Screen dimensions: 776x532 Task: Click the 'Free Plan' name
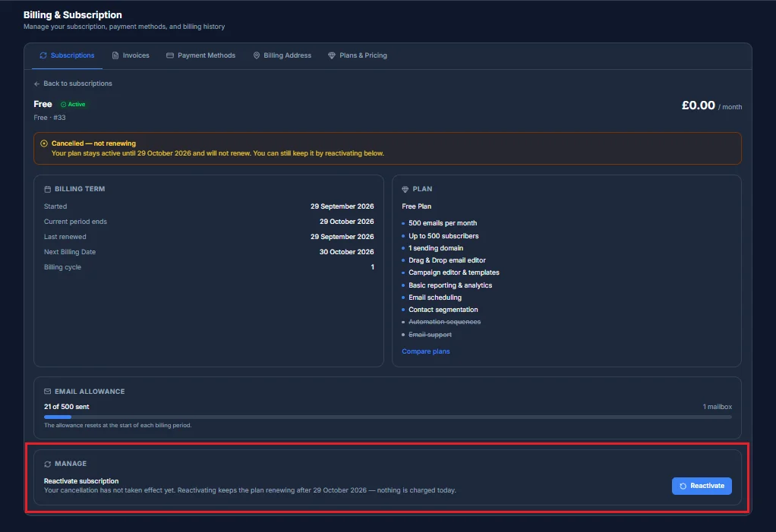point(416,206)
